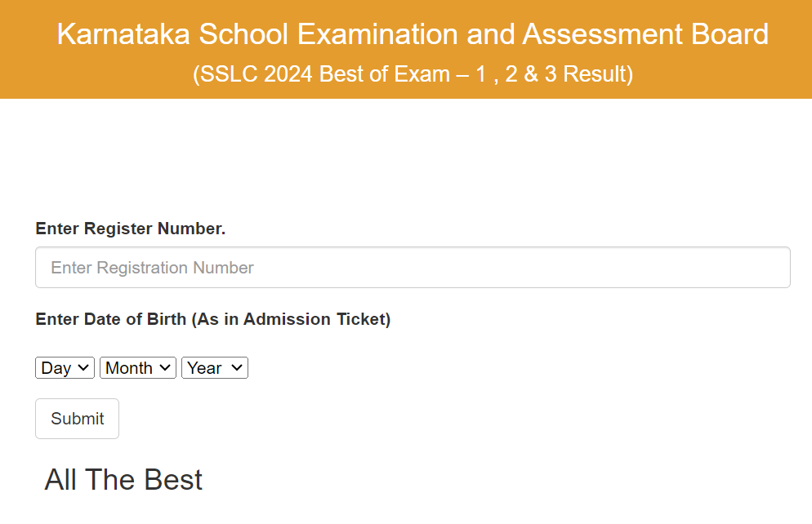Select the 'Year' text in birth date picker
The image size is (812, 524).
tap(204, 368)
